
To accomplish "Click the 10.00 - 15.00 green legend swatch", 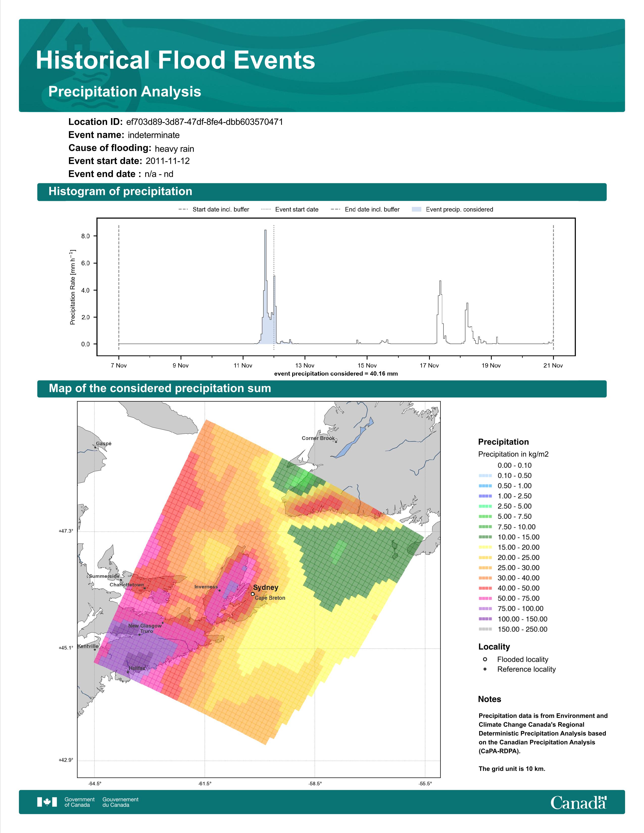I will tap(485, 537).
